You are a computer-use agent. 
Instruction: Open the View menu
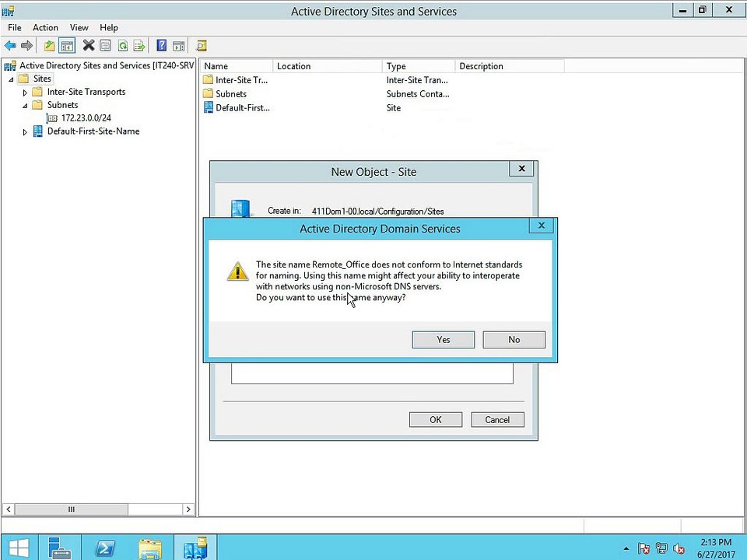[79, 28]
